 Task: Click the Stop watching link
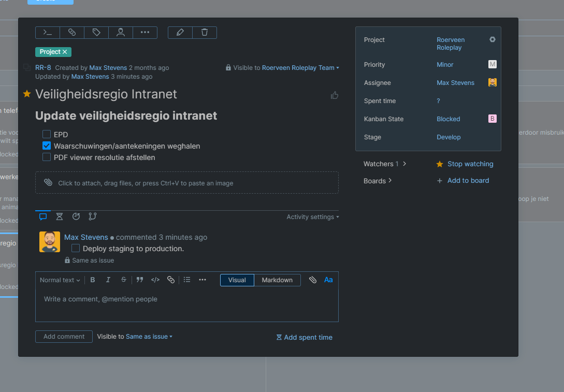coord(470,164)
